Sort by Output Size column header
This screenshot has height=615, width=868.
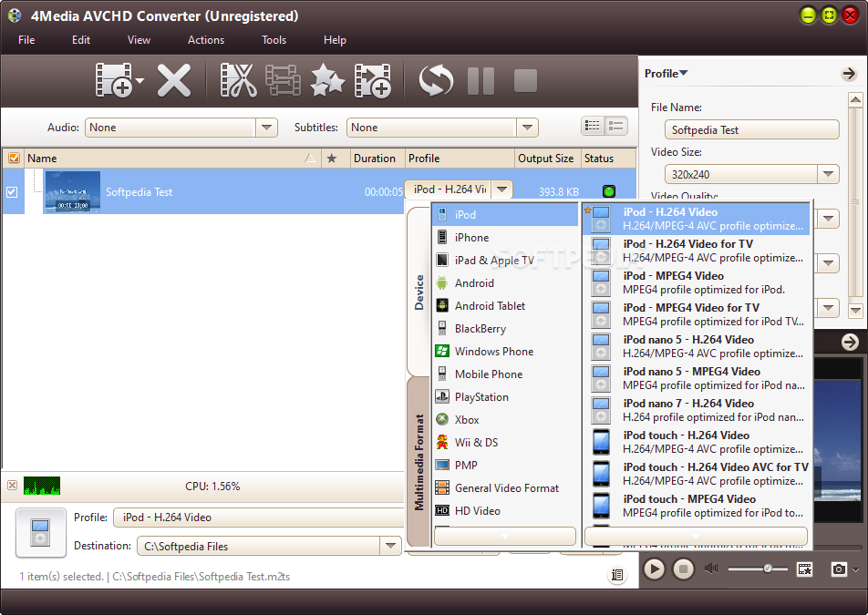pyautogui.click(x=546, y=159)
